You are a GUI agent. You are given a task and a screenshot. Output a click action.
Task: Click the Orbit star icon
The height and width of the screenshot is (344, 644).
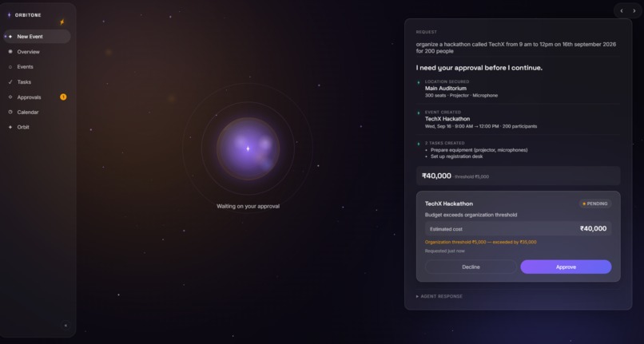tap(10, 127)
